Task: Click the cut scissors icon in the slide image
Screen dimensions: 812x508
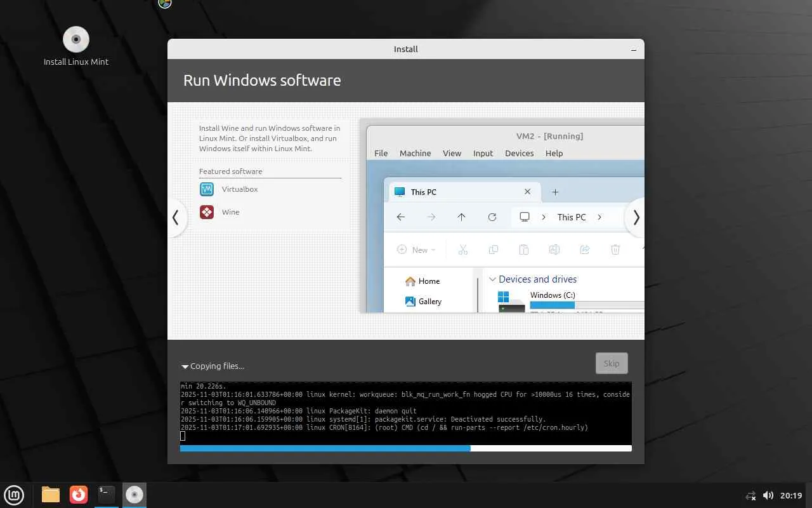Action: 462,250
